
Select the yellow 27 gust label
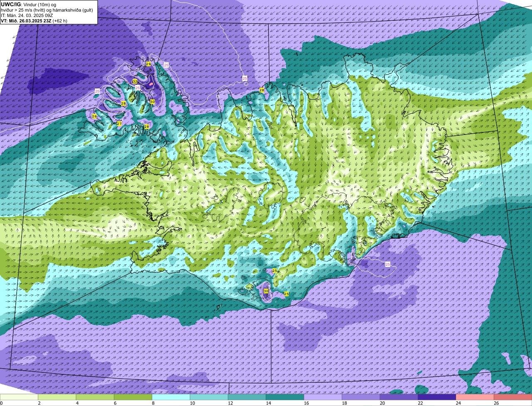point(119,124)
